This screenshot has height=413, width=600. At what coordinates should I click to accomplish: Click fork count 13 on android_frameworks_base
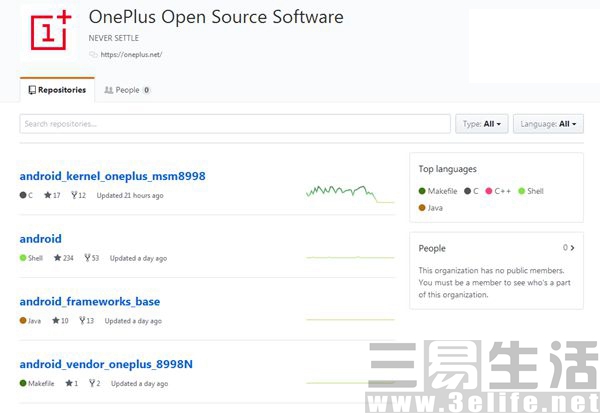point(86,321)
